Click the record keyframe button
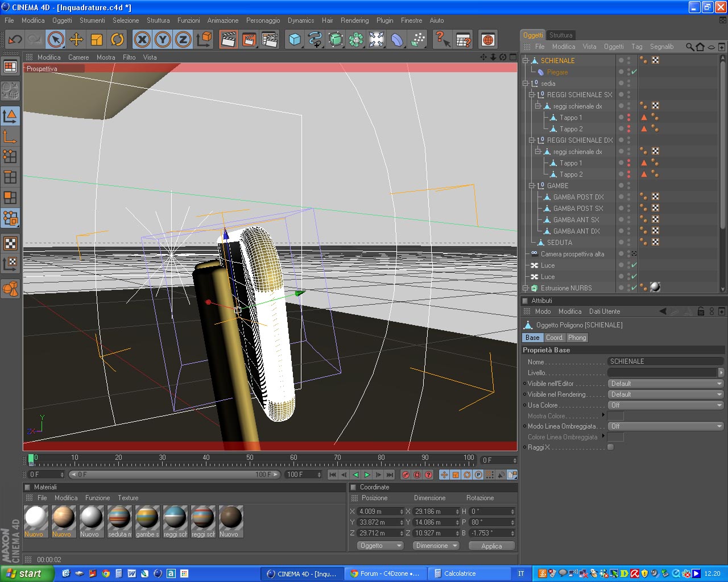728x582 pixels. tap(406, 475)
